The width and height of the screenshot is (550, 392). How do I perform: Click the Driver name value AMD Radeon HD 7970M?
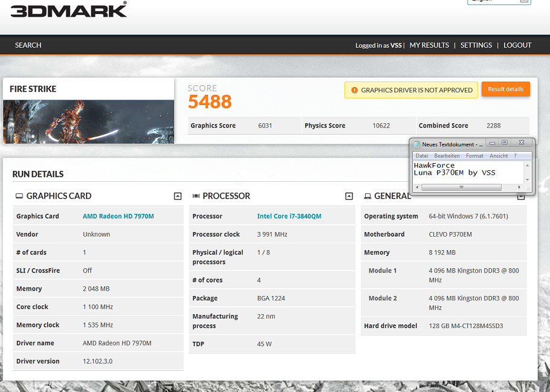(117, 343)
